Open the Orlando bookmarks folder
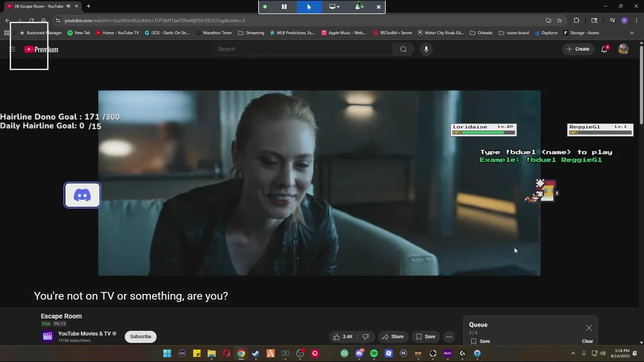Screen dimensions: 644x362 click(x=481, y=33)
